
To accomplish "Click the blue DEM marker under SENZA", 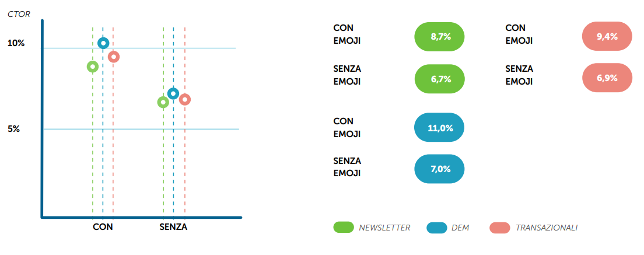I will pos(173,93).
